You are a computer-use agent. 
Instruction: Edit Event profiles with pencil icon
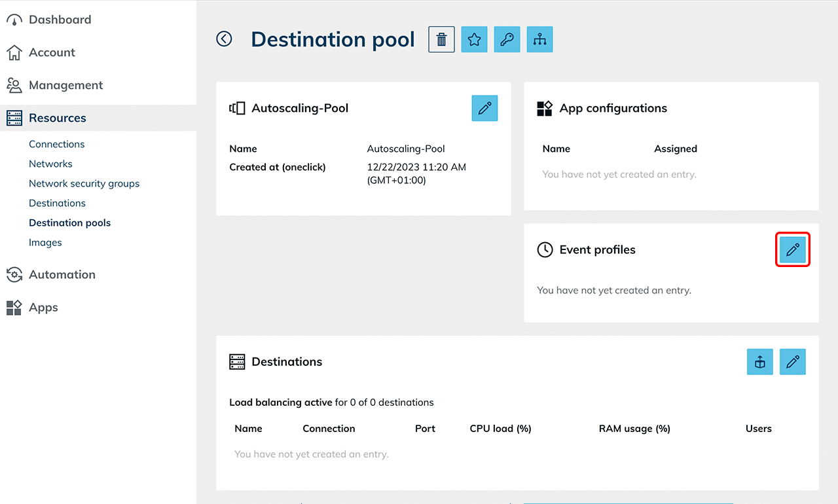click(x=792, y=249)
